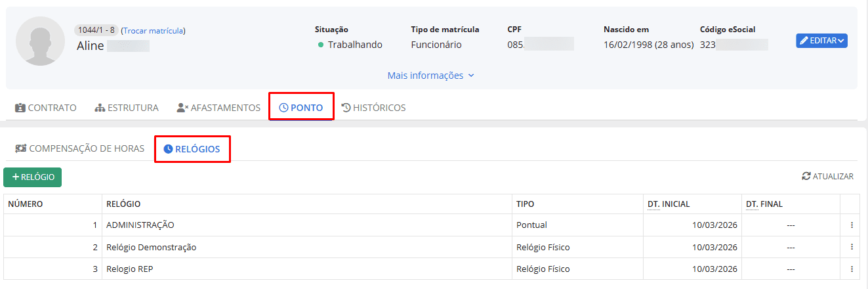This screenshot has height=289, width=868.
Task: Open the CONTRATO tab
Action: [46, 108]
